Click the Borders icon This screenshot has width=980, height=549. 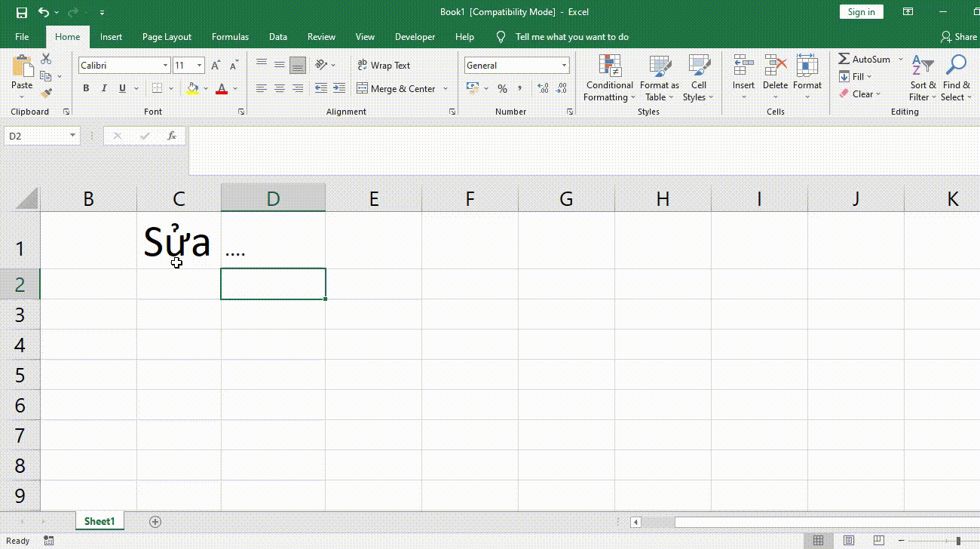point(157,88)
